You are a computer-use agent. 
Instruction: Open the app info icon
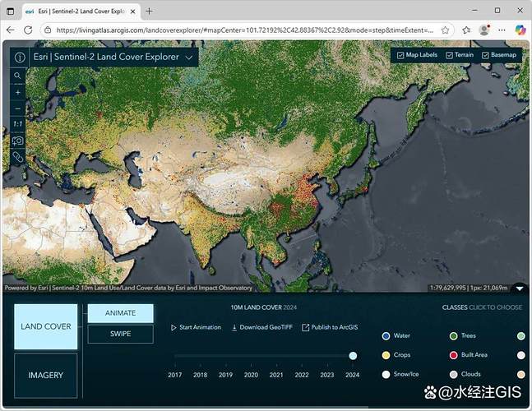[x=20, y=58]
